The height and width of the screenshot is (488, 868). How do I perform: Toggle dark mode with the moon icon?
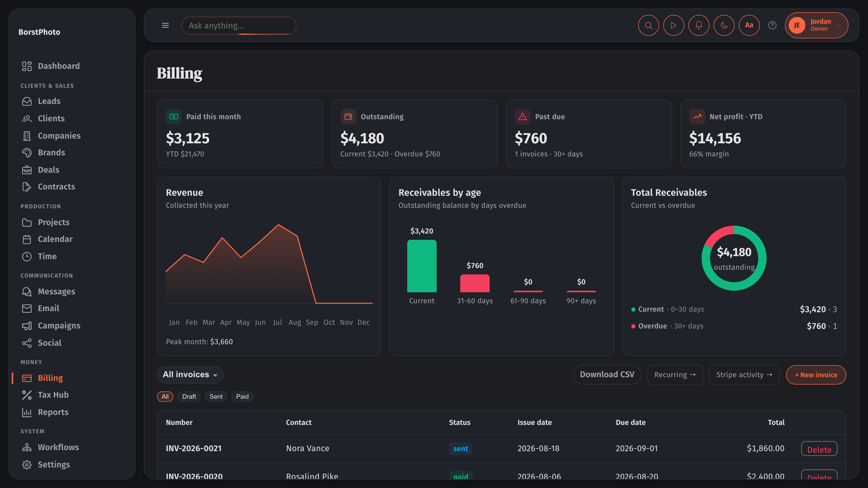click(724, 25)
